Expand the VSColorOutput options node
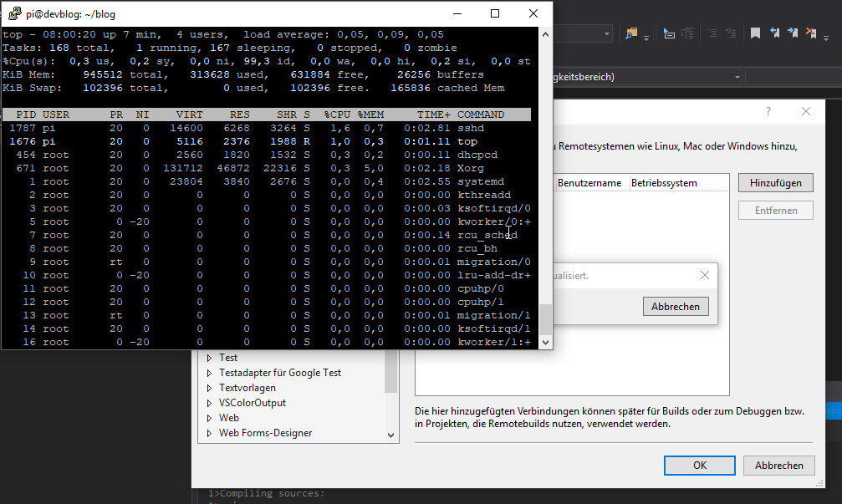The height and width of the screenshot is (504, 842). click(210, 403)
